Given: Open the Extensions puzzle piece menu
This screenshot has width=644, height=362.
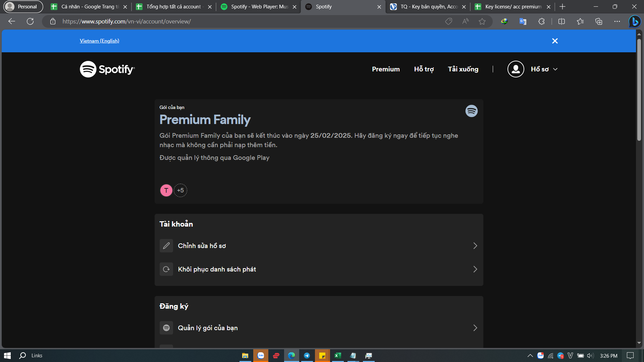Looking at the screenshot, I should click(x=541, y=21).
